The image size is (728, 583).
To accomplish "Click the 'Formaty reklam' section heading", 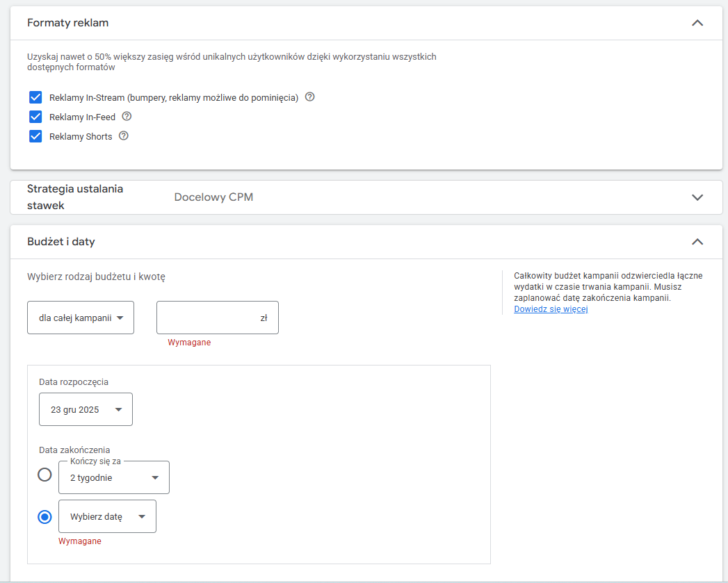I will click(x=67, y=23).
